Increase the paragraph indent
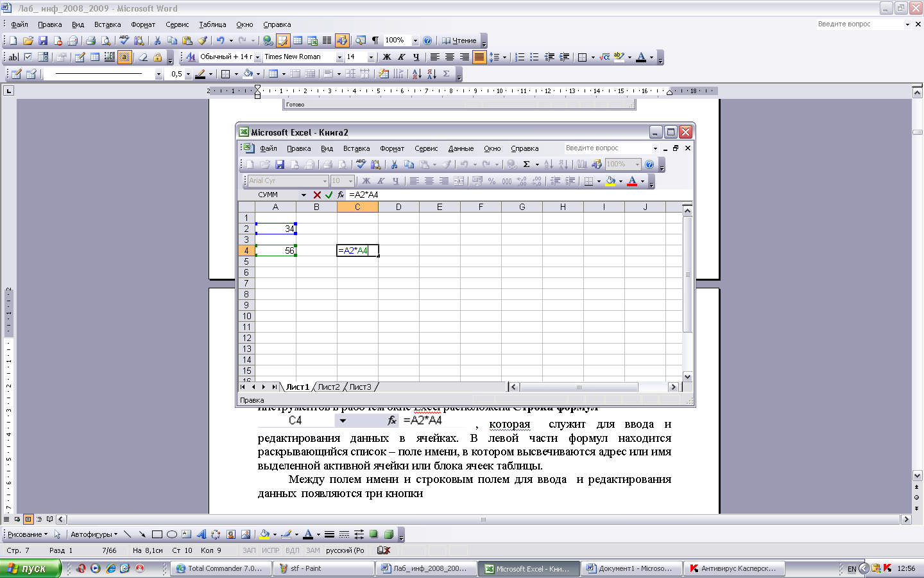This screenshot has width=924, height=578. pos(564,57)
